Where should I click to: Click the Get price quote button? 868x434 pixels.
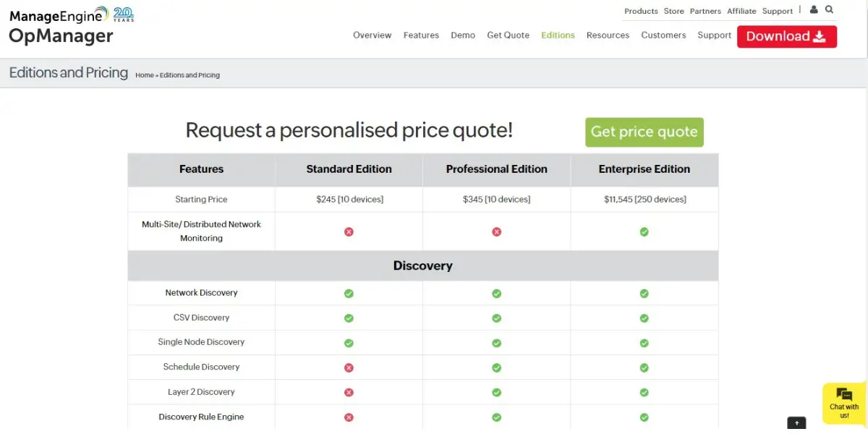click(x=644, y=132)
